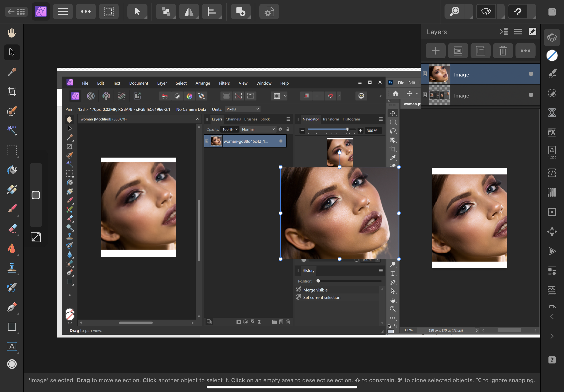Toggle the diagonal-arrow box in context toolbar
This screenshot has width=564, height=392.
(x=36, y=237)
